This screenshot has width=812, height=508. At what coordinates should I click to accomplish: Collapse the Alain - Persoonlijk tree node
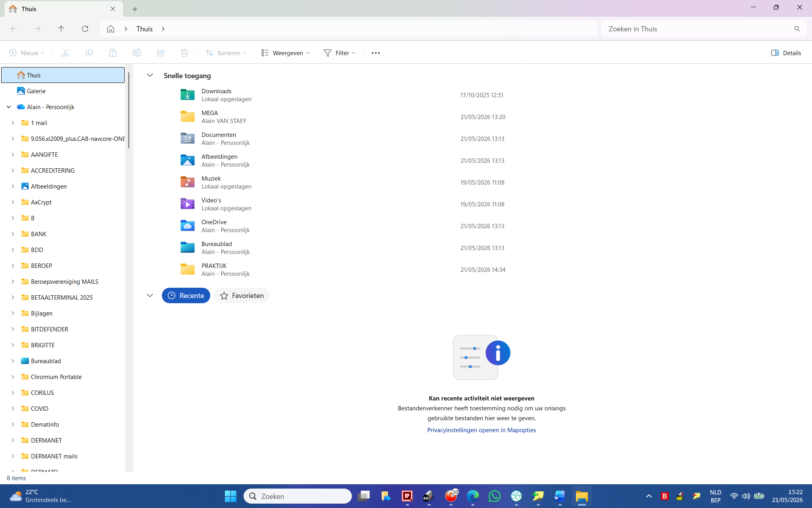coord(8,107)
